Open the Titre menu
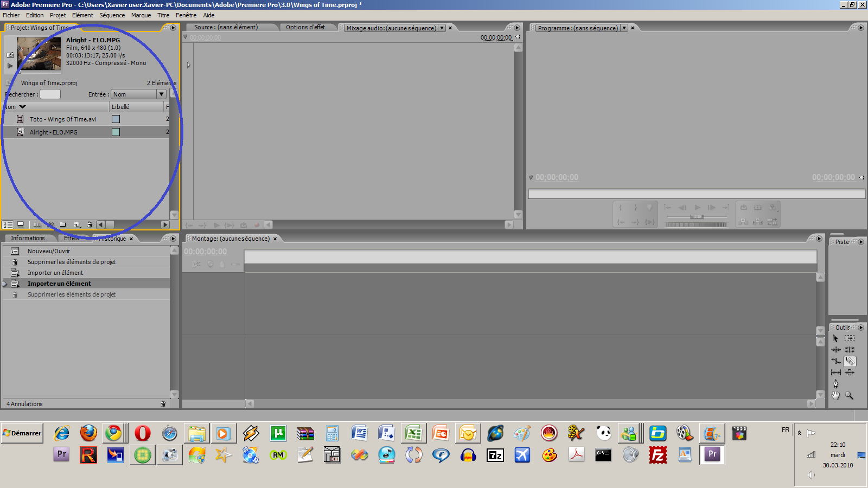The width and height of the screenshot is (868, 488). pyautogui.click(x=163, y=15)
